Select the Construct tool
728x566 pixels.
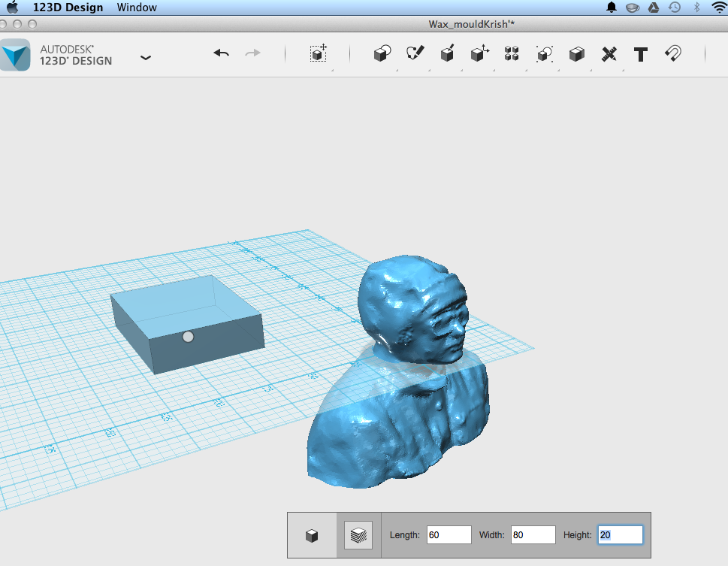point(447,53)
